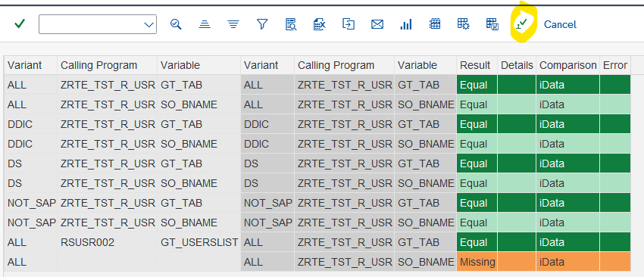Set a filter with the funnel icon

pos(262,24)
